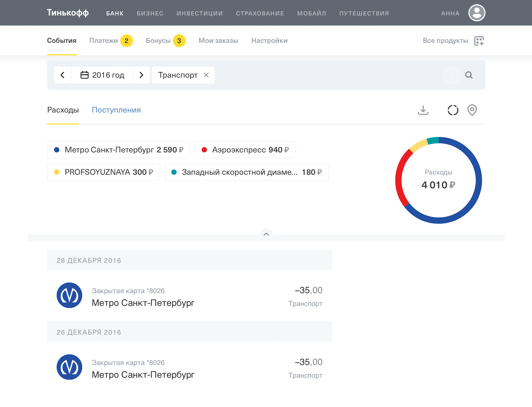The width and height of the screenshot is (532, 407).
Task: Open the СТРАХОВАНИЕ section
Action: pyautogui.click(x=260, y=13)
